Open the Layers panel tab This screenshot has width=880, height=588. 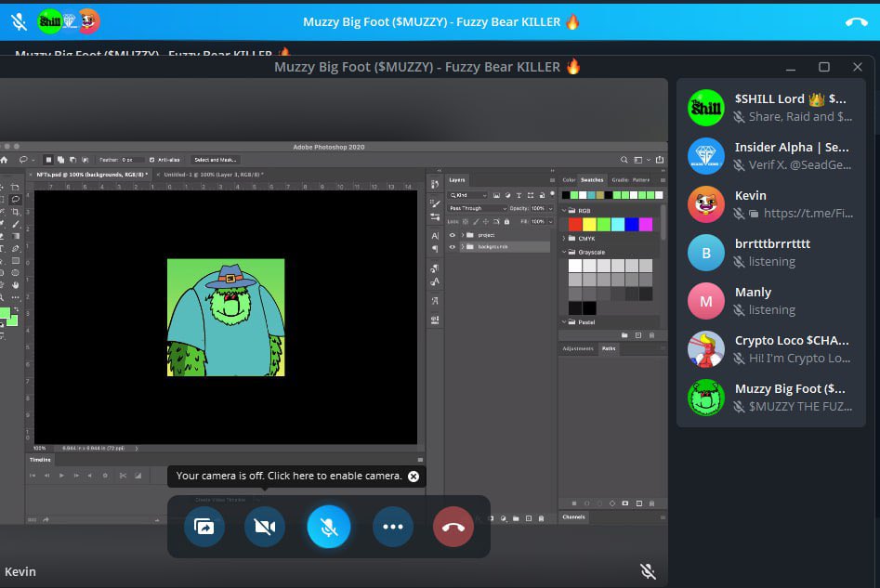(457, 180)
